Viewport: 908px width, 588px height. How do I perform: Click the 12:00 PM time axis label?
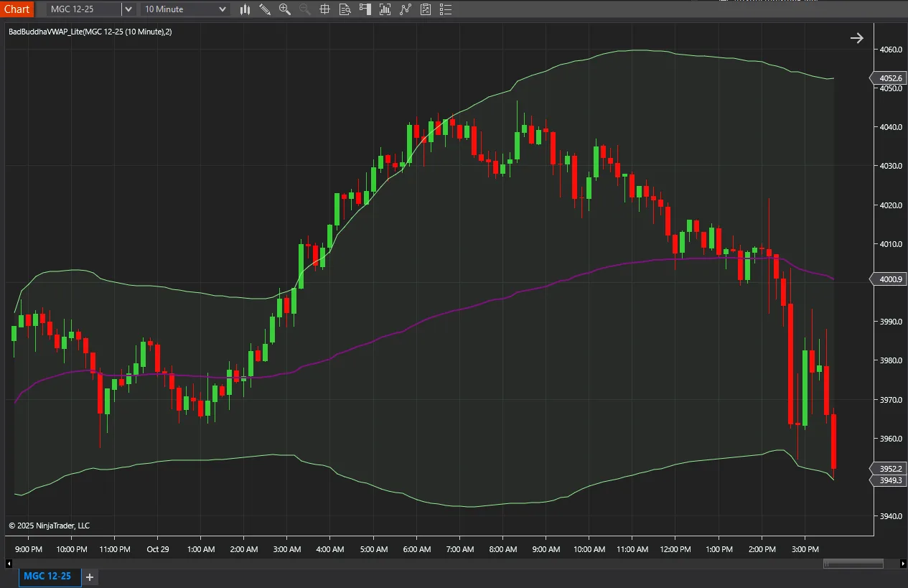675,549
